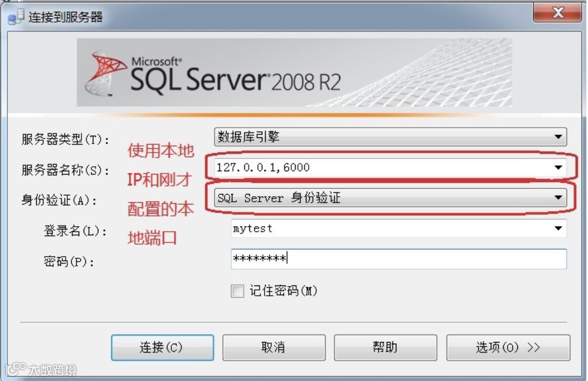Click the 登录名(L) label
The height and width of the screenshot is (381, 588).
pos(75,231)
